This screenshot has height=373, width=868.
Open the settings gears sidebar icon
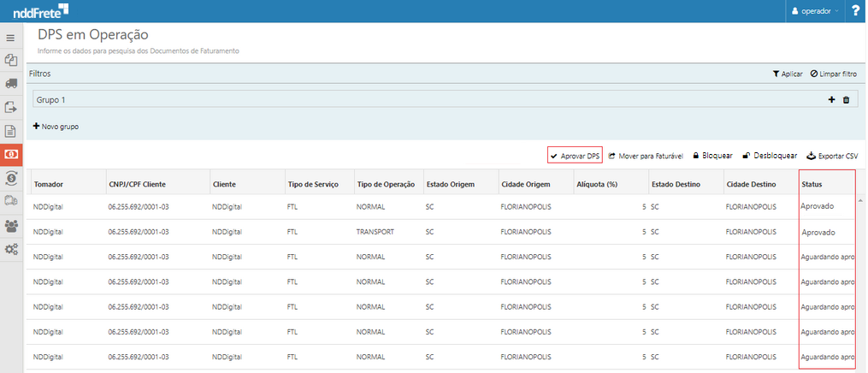11,249
